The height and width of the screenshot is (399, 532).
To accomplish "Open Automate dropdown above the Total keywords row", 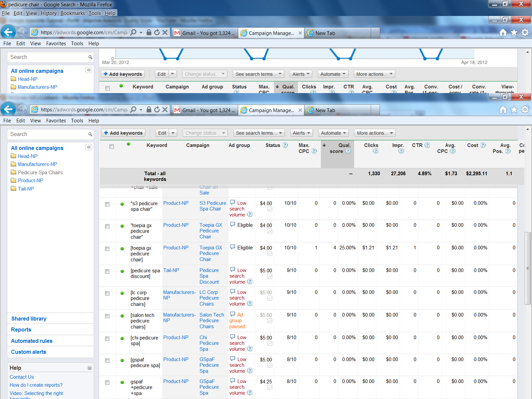I will click(333, 133).
